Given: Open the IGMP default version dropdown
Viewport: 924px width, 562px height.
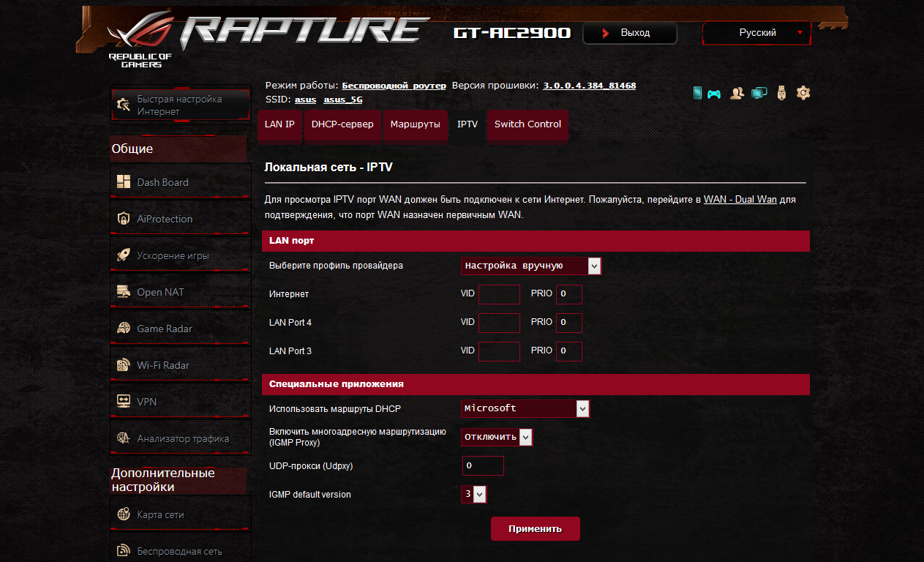Looking at the screenshot, I should pos(473,494).
